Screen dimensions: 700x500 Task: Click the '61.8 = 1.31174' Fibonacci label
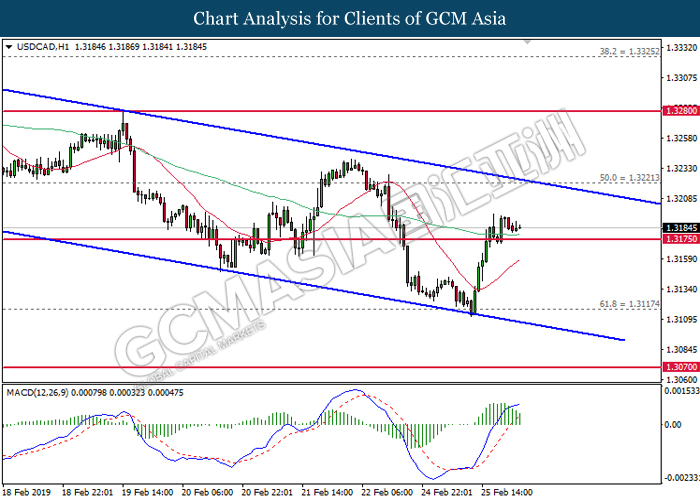tap(629, 304)
